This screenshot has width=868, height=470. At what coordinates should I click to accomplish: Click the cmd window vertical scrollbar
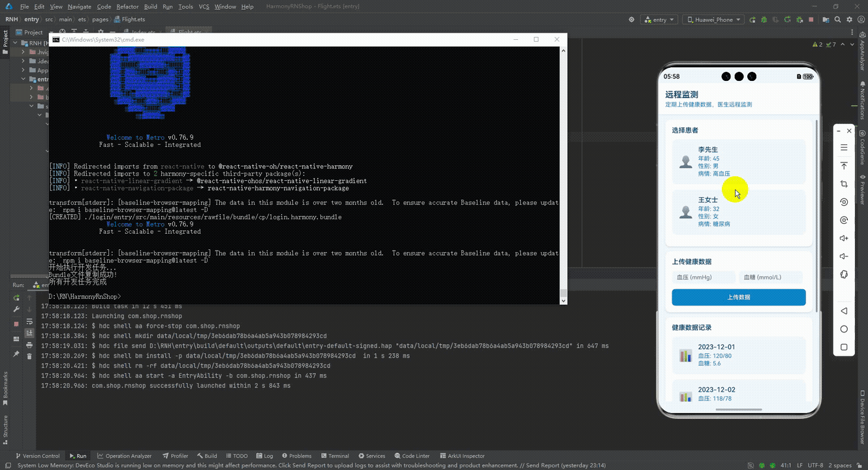(x=563, y=175)
